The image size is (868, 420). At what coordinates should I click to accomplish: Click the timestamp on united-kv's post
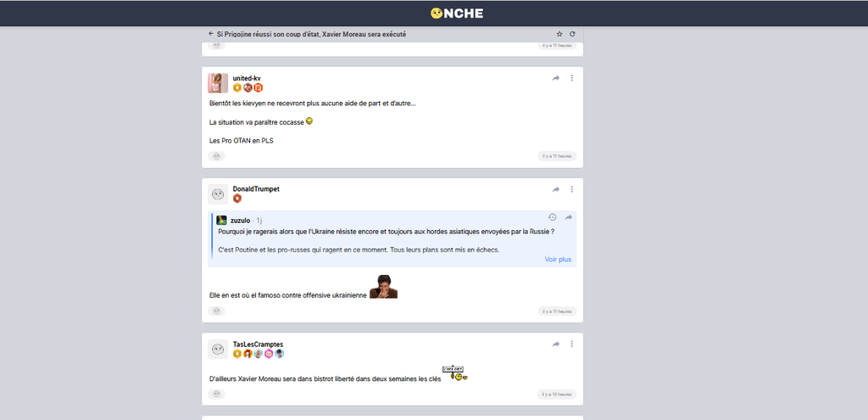pyautogui.click(x=557, y=156)
